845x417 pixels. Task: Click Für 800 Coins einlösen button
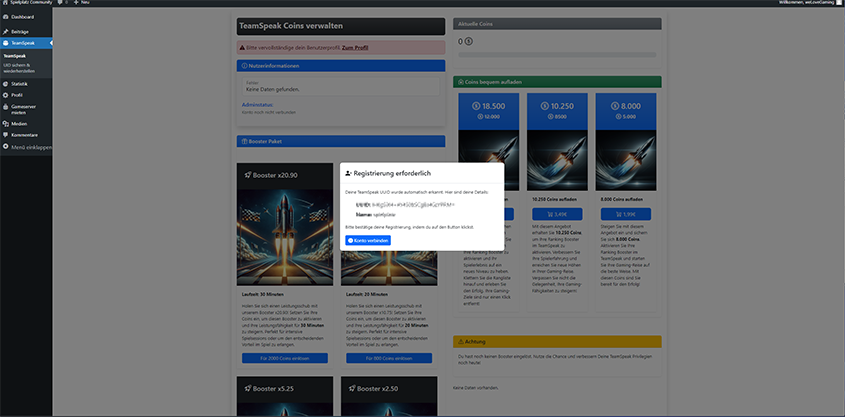(x=389, y=358)
